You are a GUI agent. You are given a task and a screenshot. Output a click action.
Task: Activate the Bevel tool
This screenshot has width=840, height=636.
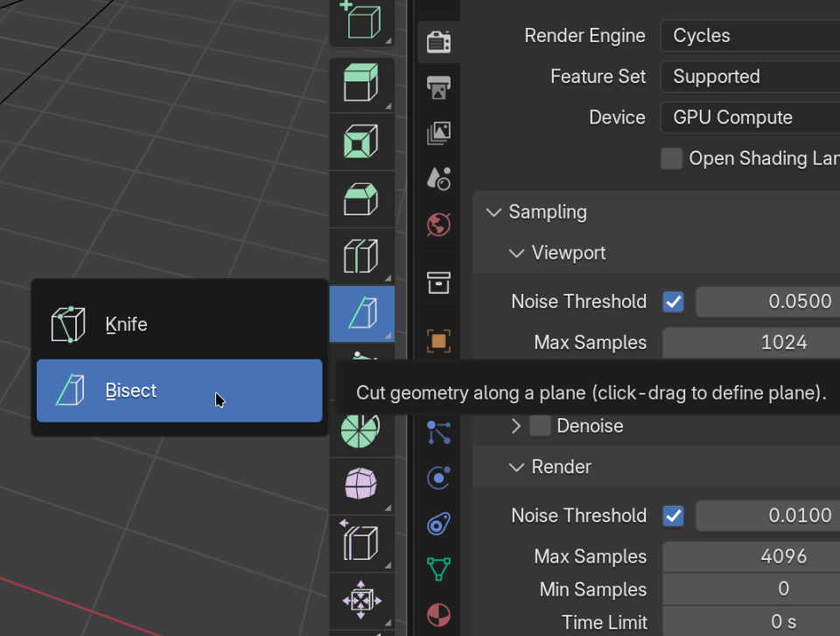click(x=360, y=199)
